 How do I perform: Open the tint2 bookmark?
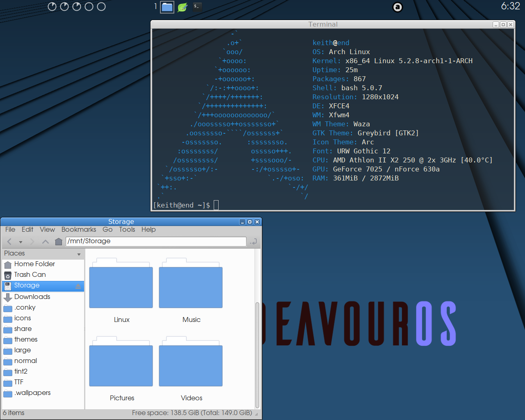tap(43, 372)
